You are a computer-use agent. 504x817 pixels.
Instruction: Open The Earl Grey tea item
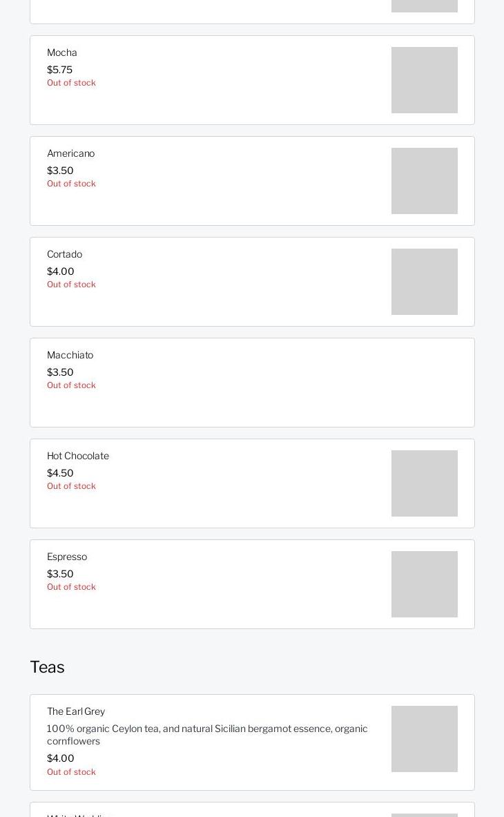[76, 711]
